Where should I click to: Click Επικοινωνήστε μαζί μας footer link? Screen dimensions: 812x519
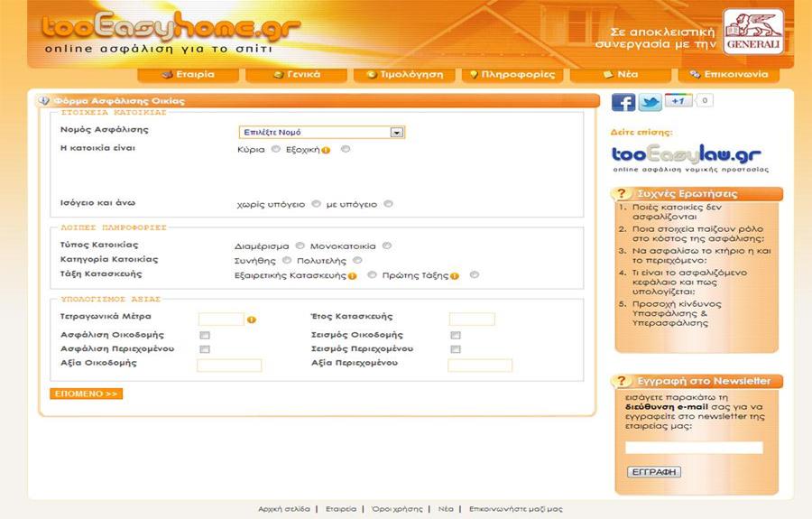516,509
